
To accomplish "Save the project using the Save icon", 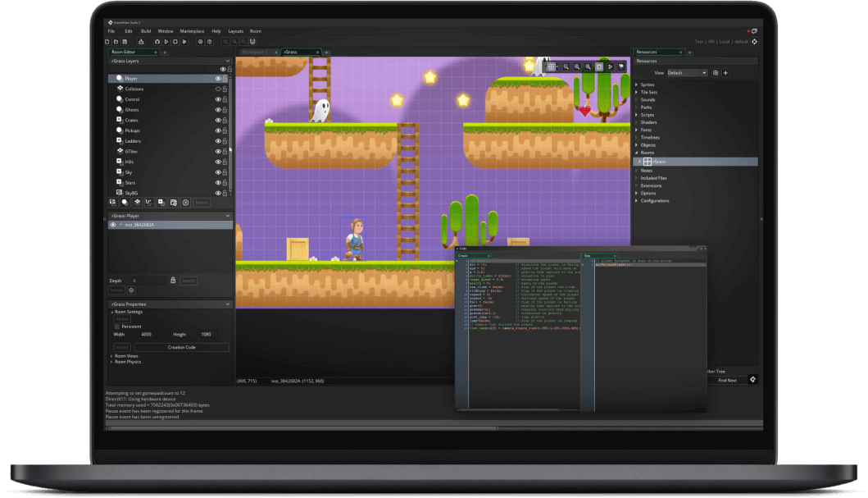I will (x=124, y=41).
